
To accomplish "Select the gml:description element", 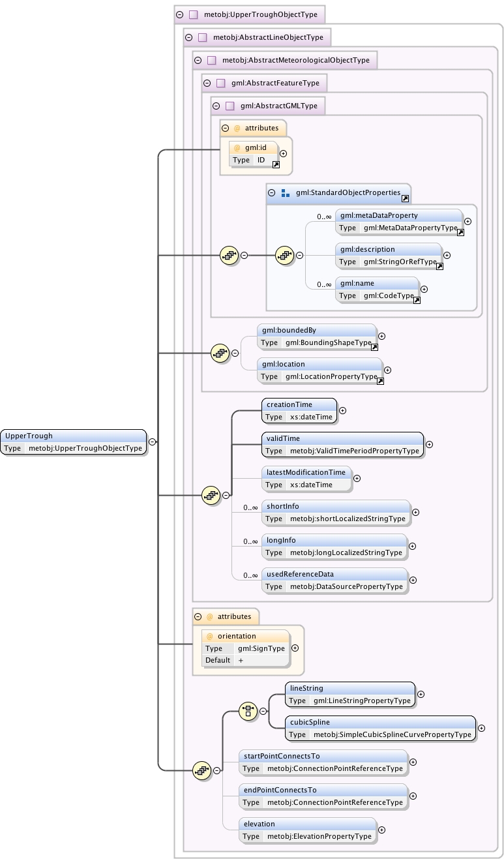I will (389, 256).
